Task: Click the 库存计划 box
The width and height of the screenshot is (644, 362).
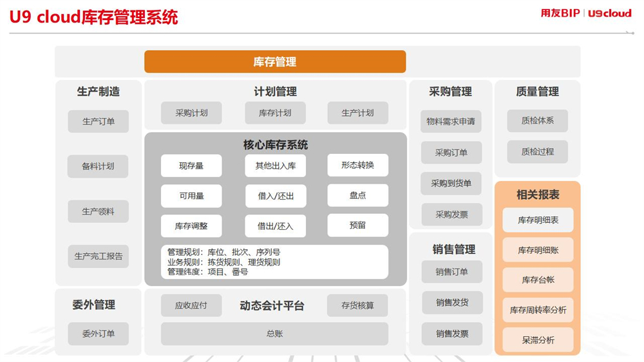Action: click(x=275, y=113)
